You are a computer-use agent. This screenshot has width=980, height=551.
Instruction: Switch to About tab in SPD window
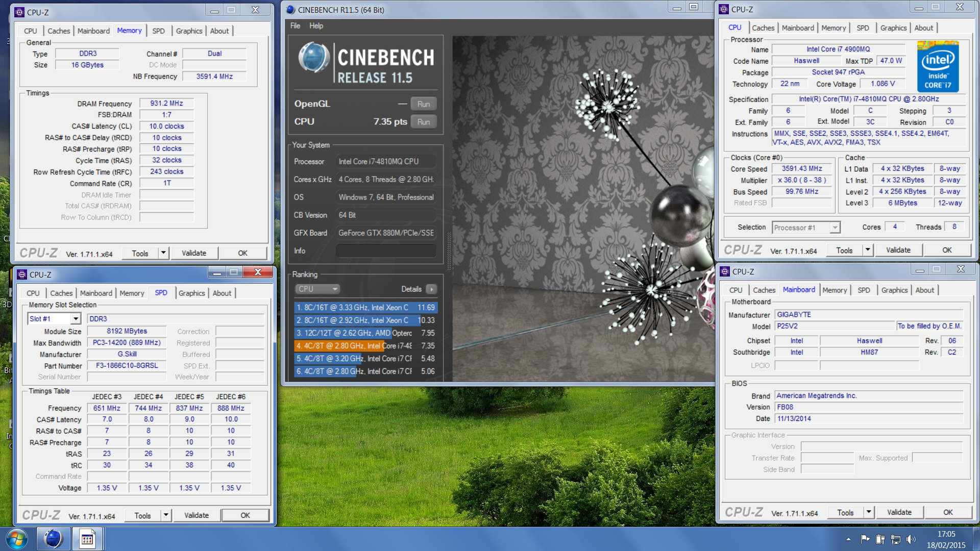coord(222,293)
